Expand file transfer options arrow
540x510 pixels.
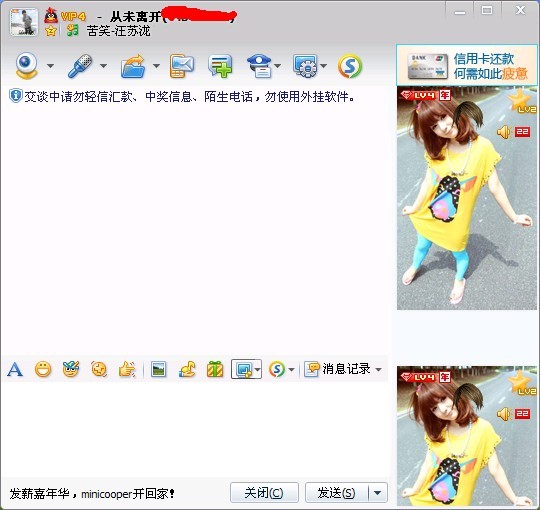[156, 66]
